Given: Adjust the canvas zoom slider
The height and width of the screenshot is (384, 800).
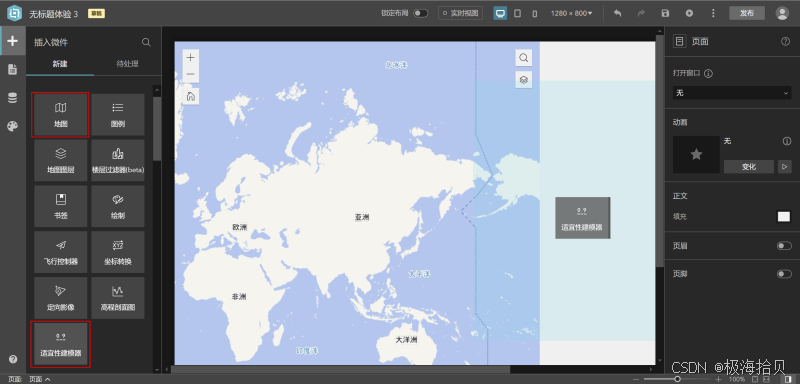Looking at the screenshot, I should point(677,379).
